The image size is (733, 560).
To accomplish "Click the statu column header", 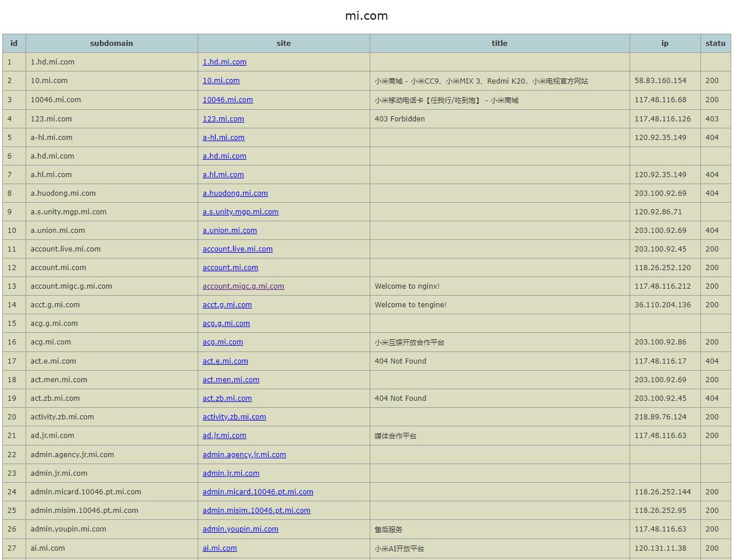I will point(716,43).
